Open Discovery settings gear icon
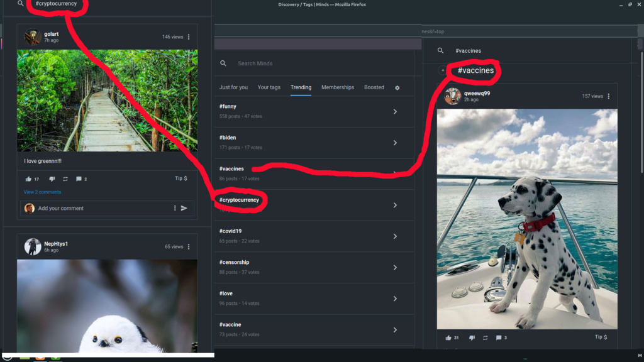 click(397, 88)
